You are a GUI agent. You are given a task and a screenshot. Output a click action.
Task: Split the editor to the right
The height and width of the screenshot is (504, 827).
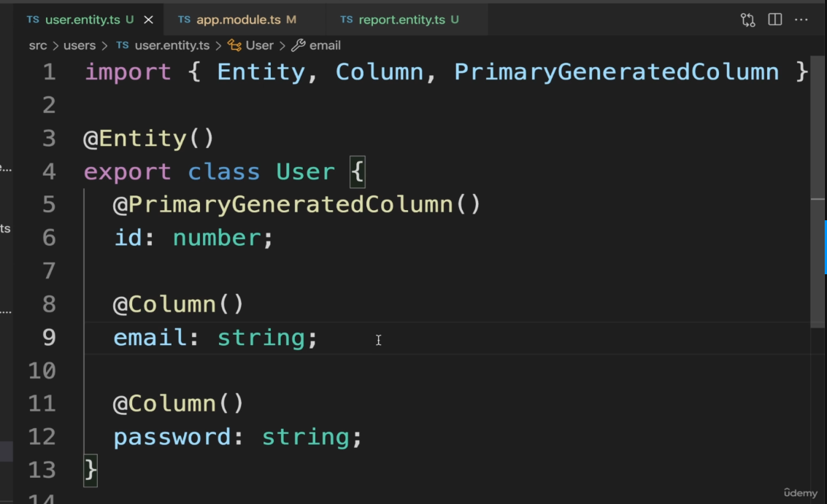774,20
